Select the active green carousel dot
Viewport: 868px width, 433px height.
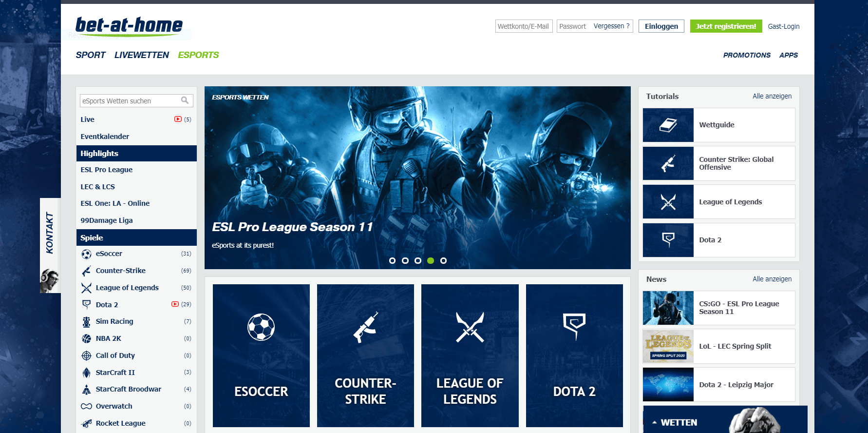(x=431, y=261)
